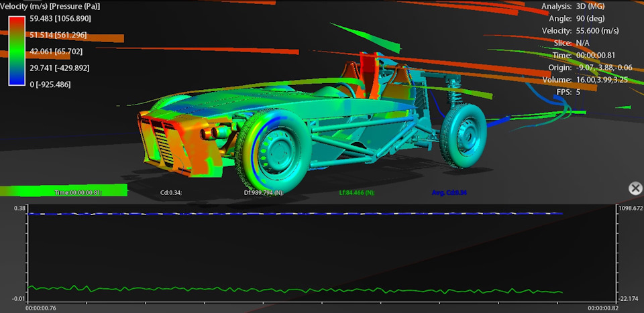This screenshot has width=644, height=313.
Task: Click the green lift force line in the plot
Action: click(x=295, y=290)
